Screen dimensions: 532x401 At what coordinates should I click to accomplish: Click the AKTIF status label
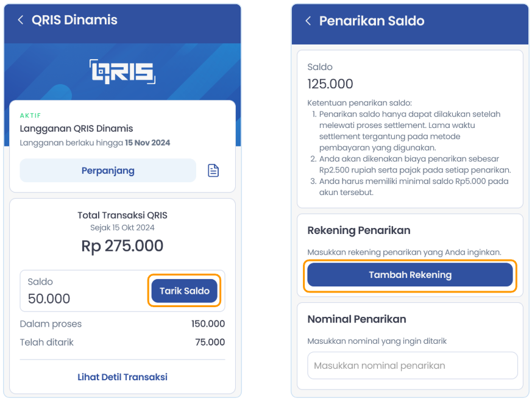(x=30, y=116)
